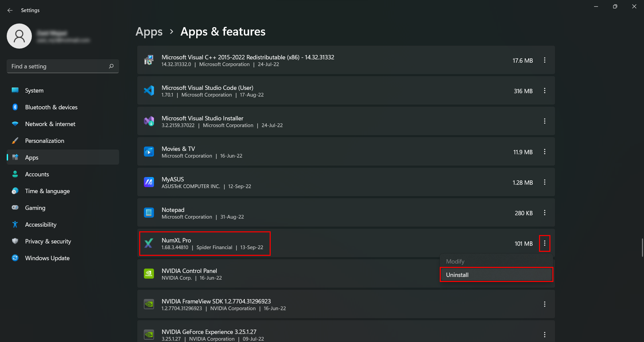The width and height of the screenshot is (644, 342).
Task: Open more options for MyASUS
Action: coord(545,182)
